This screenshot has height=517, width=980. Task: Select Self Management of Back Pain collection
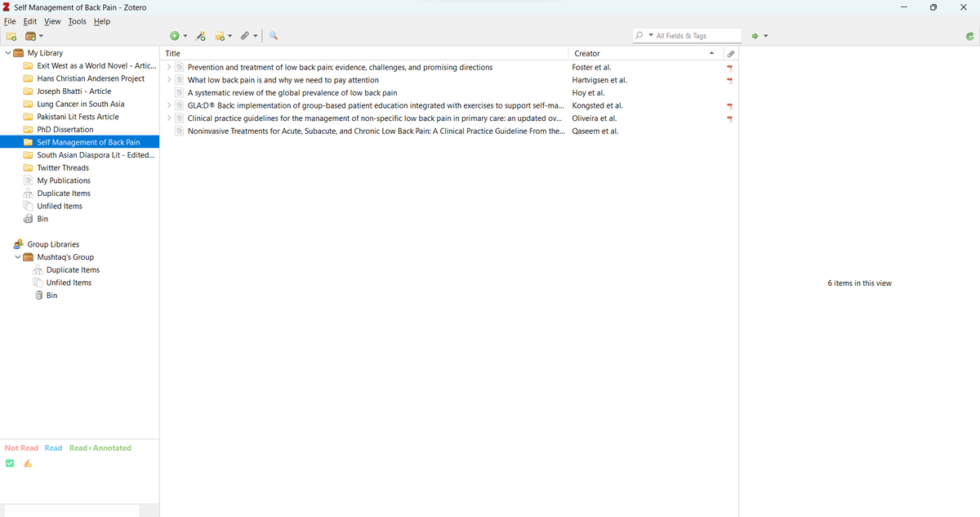[x=88, y=142]
